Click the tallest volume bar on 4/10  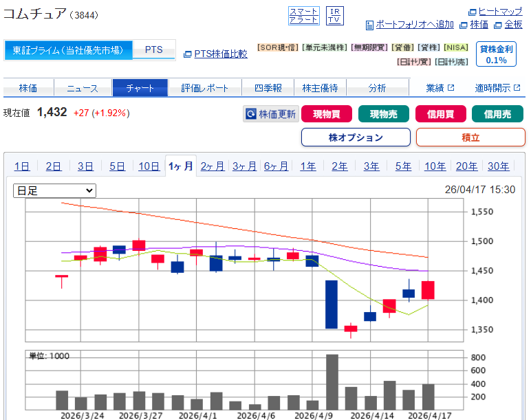pyautogui.click(x=332, y=382)
